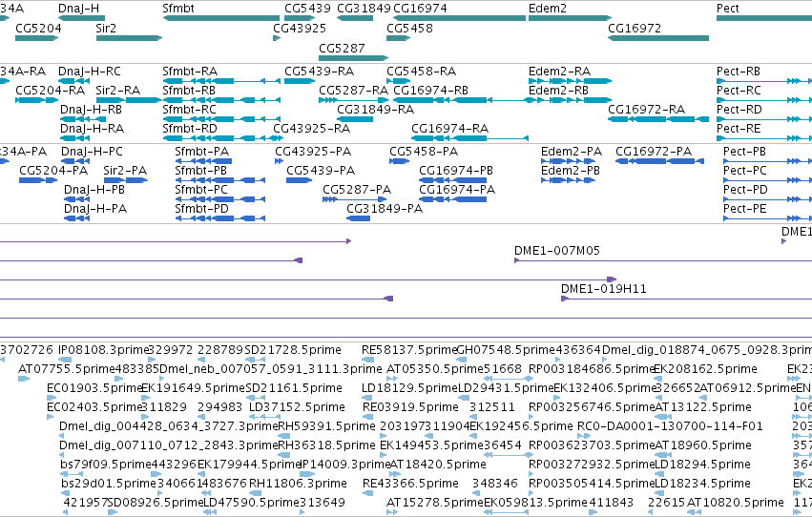Click the Sfmbt gene bar
The width and height of the screenshot is (812, 517).
pyautogui.click(x=221, y=18)
